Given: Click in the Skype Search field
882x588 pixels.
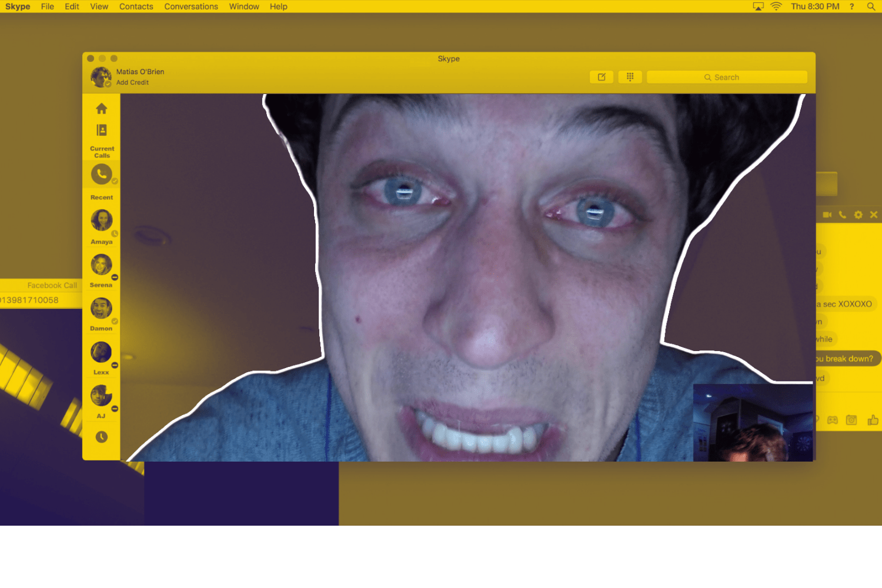Looking at the screenshot, I should [x=727, y=77].
